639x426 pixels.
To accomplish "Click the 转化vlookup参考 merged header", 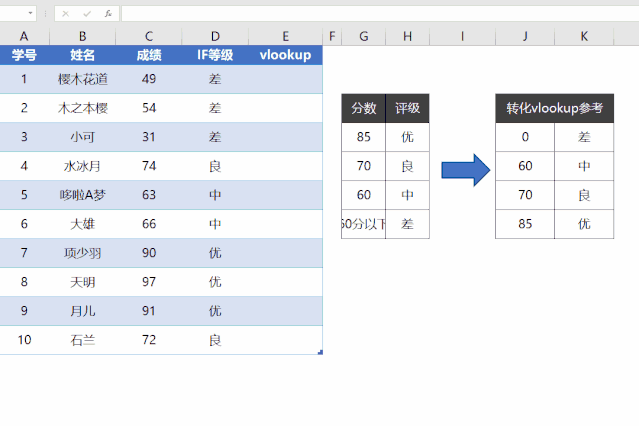I will point(554,109).
